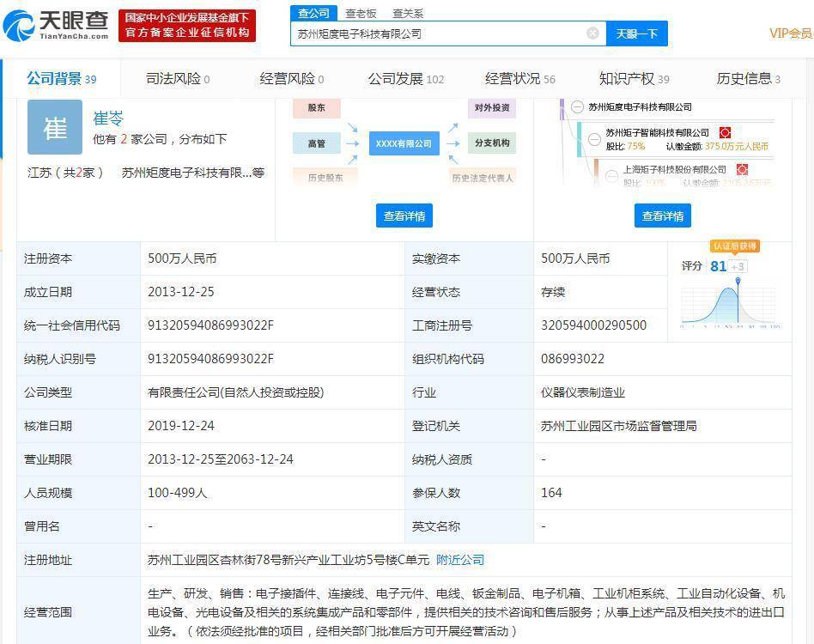
Task: Open the 公司发展 tab
Action: pos(406,79)
